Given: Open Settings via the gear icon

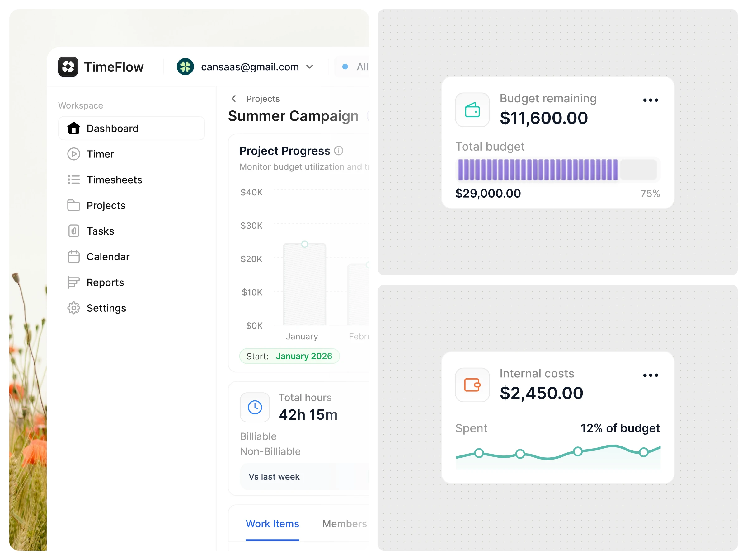Looking at the screenshot, I should (x=74, y=308).
